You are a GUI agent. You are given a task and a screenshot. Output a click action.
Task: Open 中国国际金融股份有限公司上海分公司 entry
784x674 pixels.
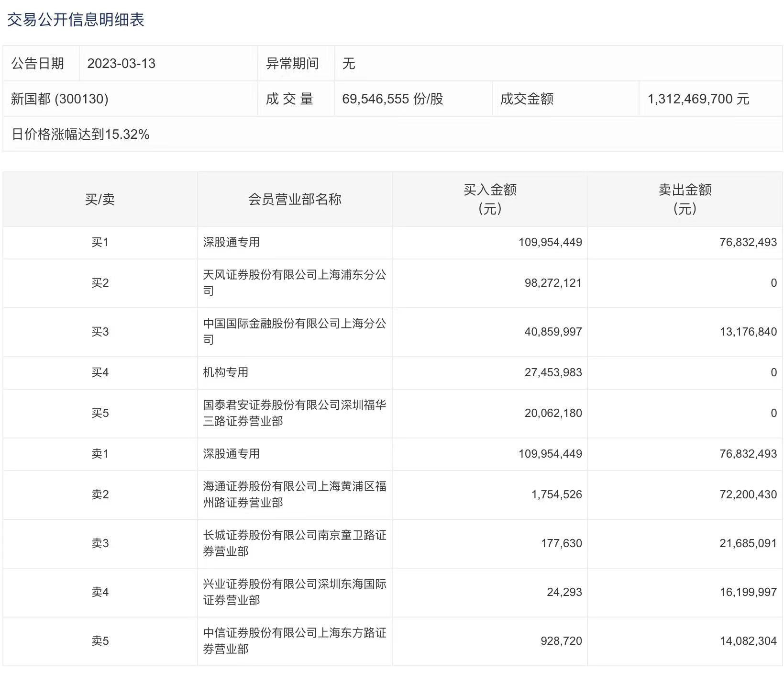(x=294, y=332)
